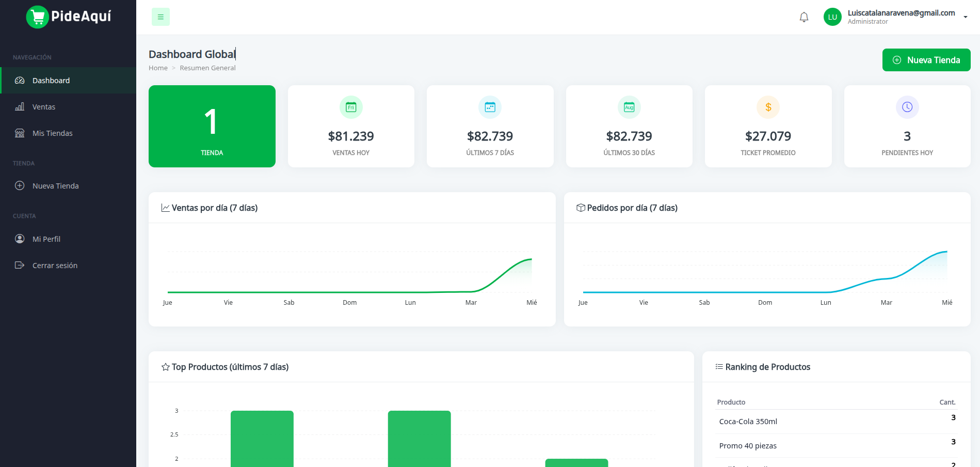
Task: Click the Ranking de Productos list icon
Action: click(x=719, y=367)
